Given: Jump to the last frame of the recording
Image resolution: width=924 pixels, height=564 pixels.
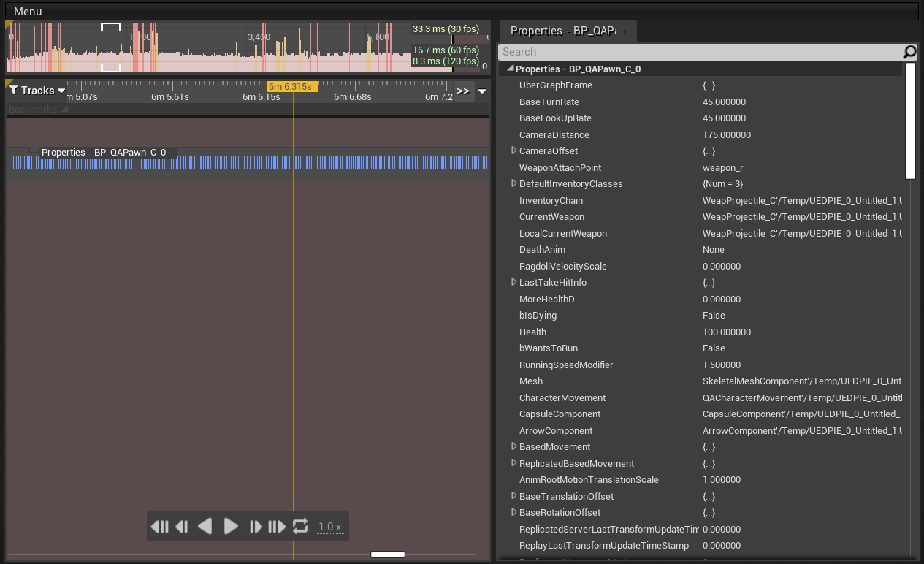Looking at the screenshot, I should click(277, 526).
